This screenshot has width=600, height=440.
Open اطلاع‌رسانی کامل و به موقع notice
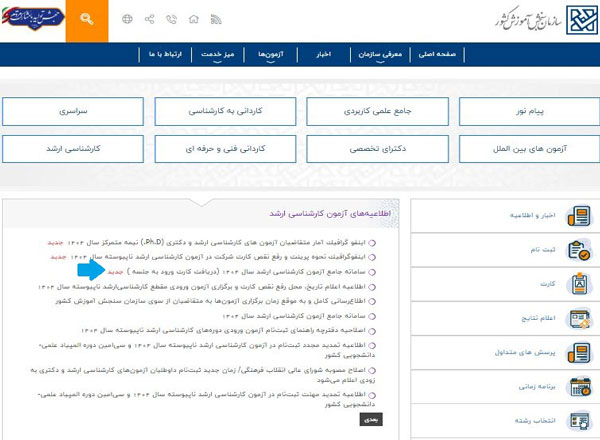(210, 301)
